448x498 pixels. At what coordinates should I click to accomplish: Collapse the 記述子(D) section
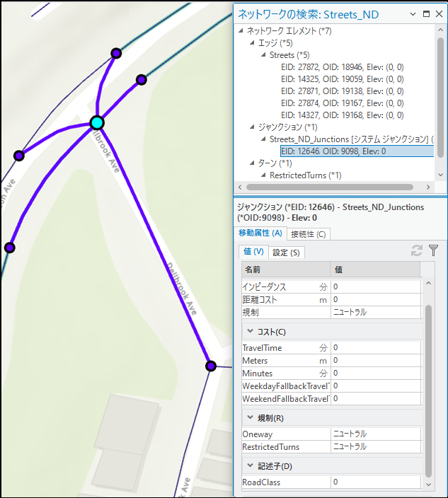(250, 466)
